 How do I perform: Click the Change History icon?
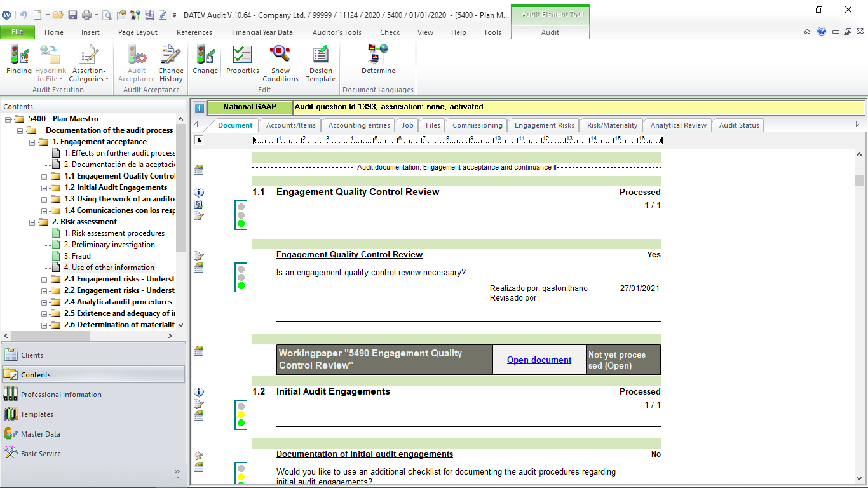click(170, 60)
